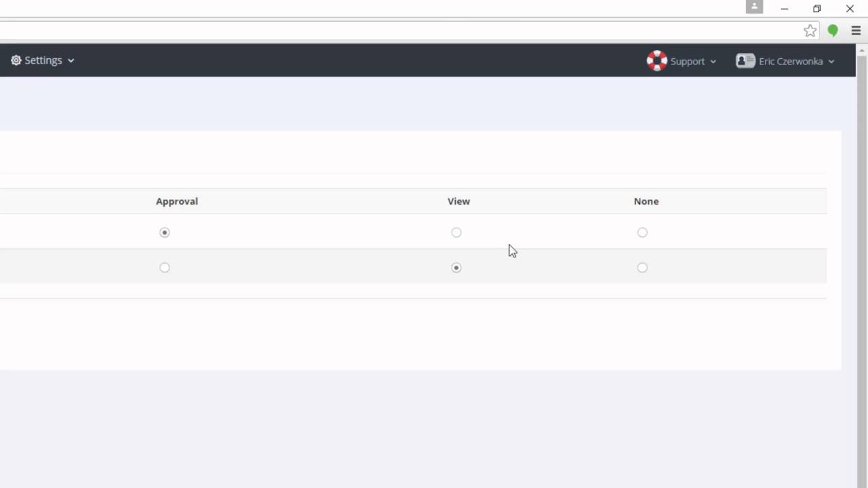Select Approval radio in first row
Image resolution: width=868 pixels, height=488 pixels.
point(164,232)
